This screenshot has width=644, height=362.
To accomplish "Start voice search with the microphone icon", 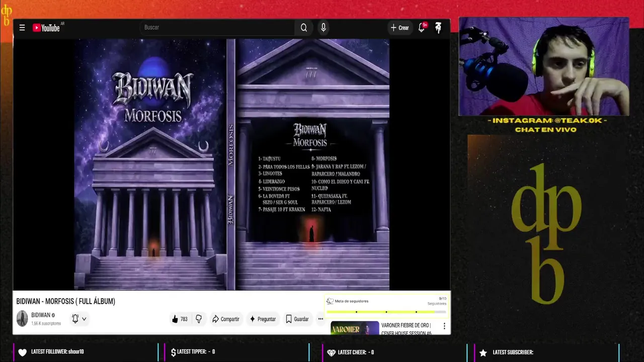I will [x=324, y=28].
